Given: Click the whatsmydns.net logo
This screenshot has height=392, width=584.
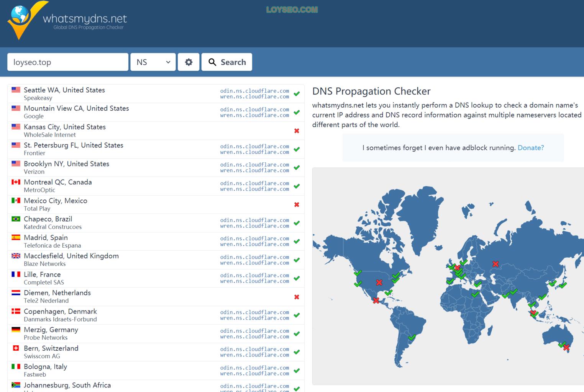Looking at the screenshot, I should point(67,20).
